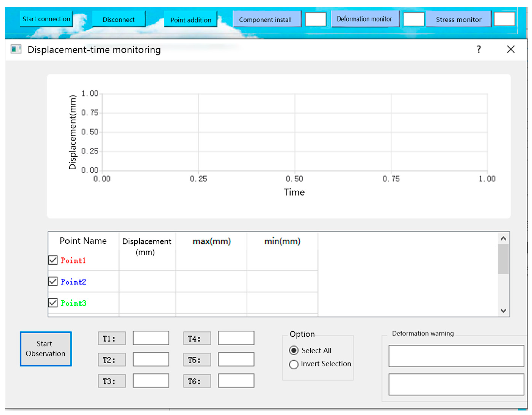Image resolution: width=532 pixels, height=415 pixels.
Task: Switch to Deformation monitor
Action: [365, 19]
